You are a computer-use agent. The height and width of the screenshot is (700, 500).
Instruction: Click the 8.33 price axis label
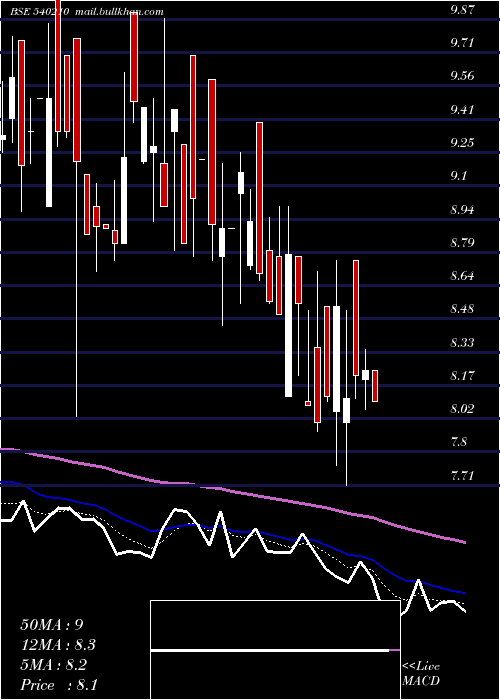pyautogui.click(x=462, y=342)
